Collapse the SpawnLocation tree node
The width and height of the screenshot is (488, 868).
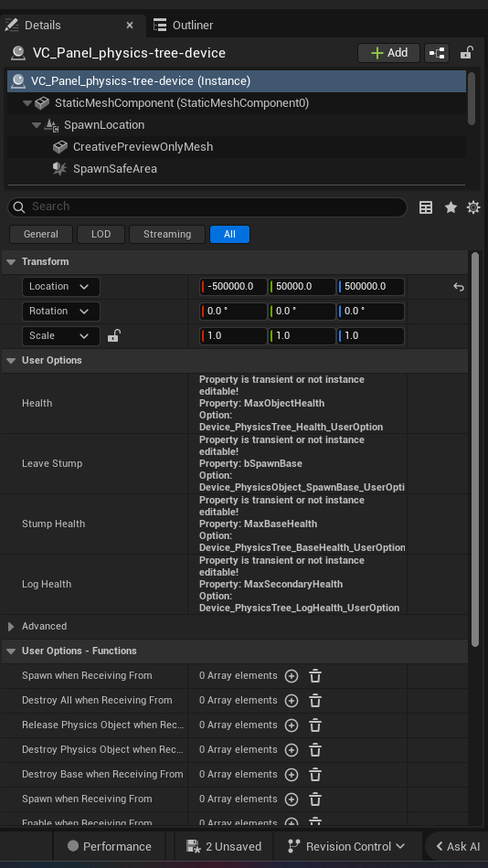pos(36,125)
